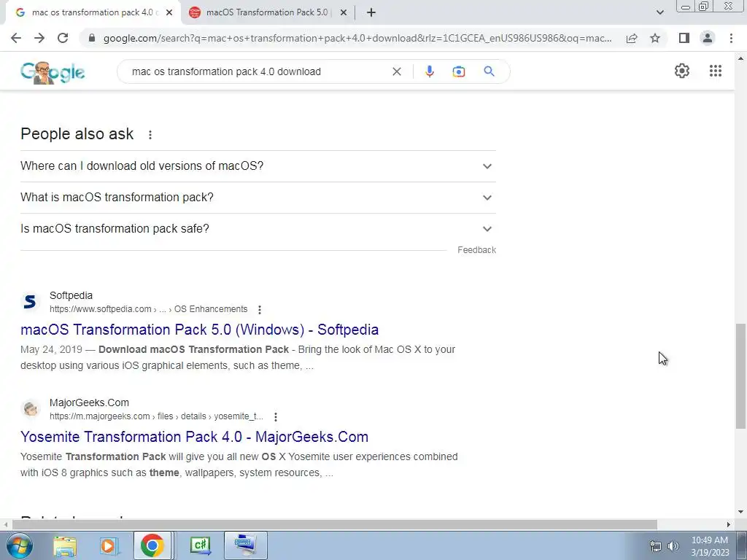Close the Google search tab
This screenshot has height=560, width=747.
pos(169,12)
